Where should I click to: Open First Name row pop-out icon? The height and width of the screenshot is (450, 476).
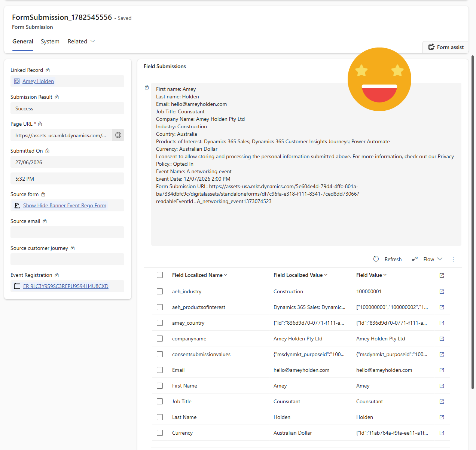442,386
